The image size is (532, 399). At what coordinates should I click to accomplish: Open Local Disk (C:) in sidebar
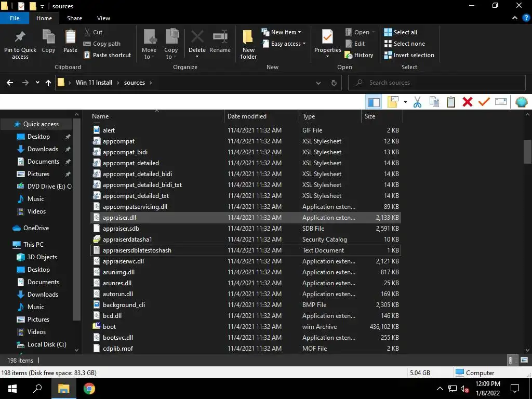(47, 344)
